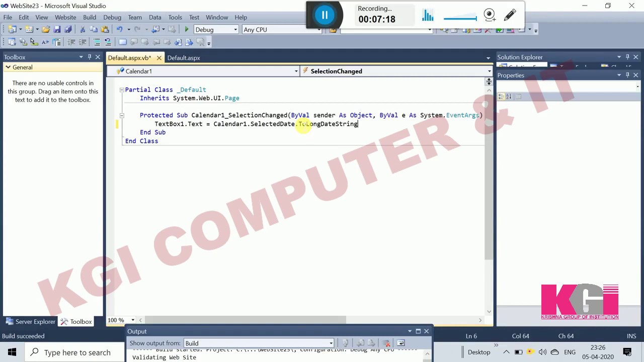Collapse the Partial Class _Default region

pos(121,89)
